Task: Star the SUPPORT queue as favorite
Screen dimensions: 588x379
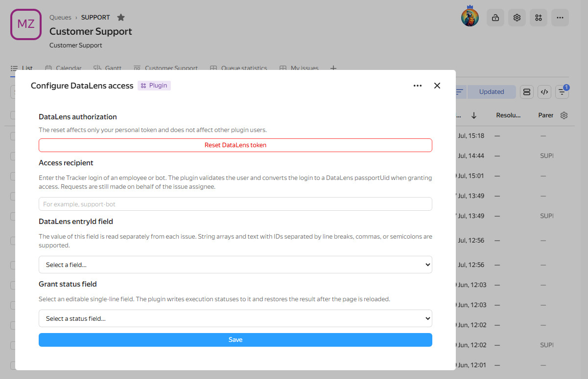Action: pos(121,18)
